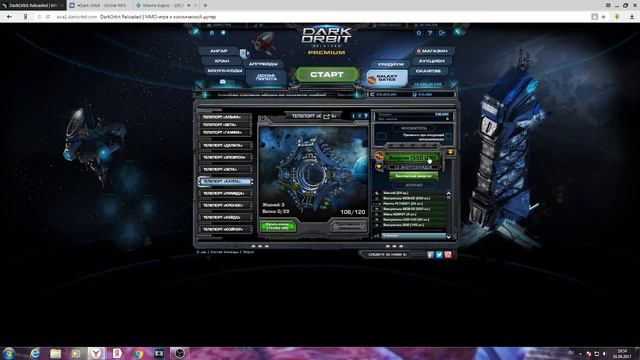640x360 pixels.
Task: Click the green buy life button
Action: pos(278,227)
